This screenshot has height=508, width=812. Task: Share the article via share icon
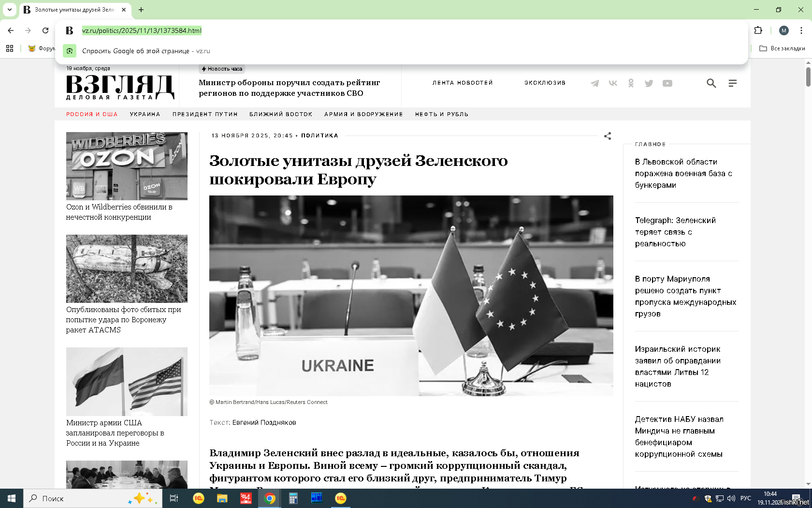point(608,136)
